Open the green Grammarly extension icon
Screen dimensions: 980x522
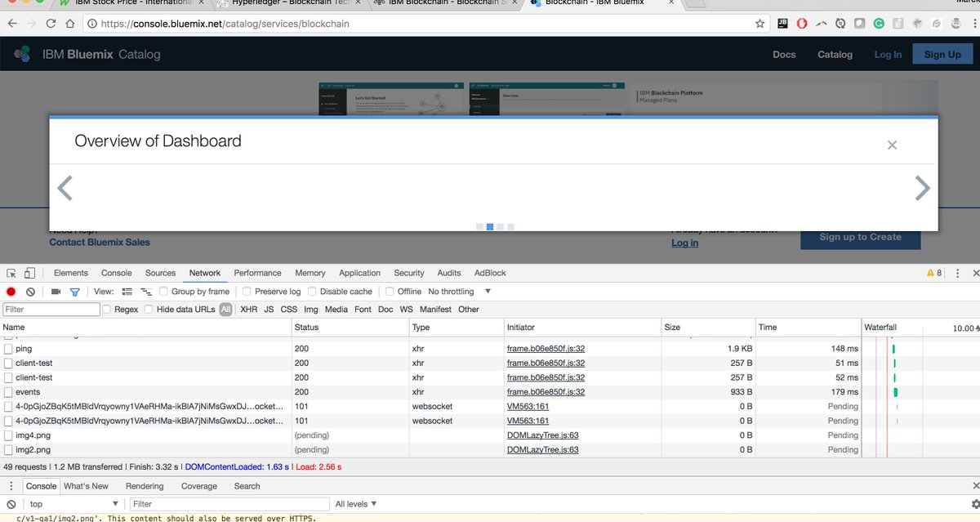coord(878,24)
